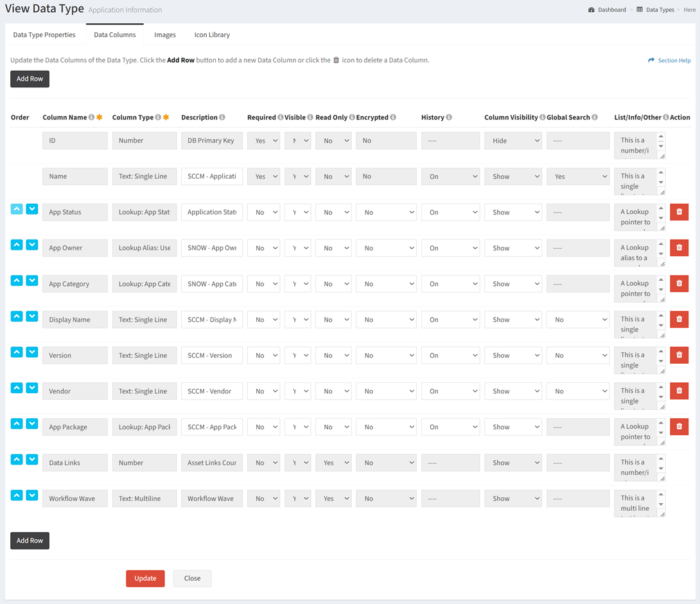The height and width of the screenshot is (604, 700).
Task: Open the Images tab
Action: click(165, 35)
